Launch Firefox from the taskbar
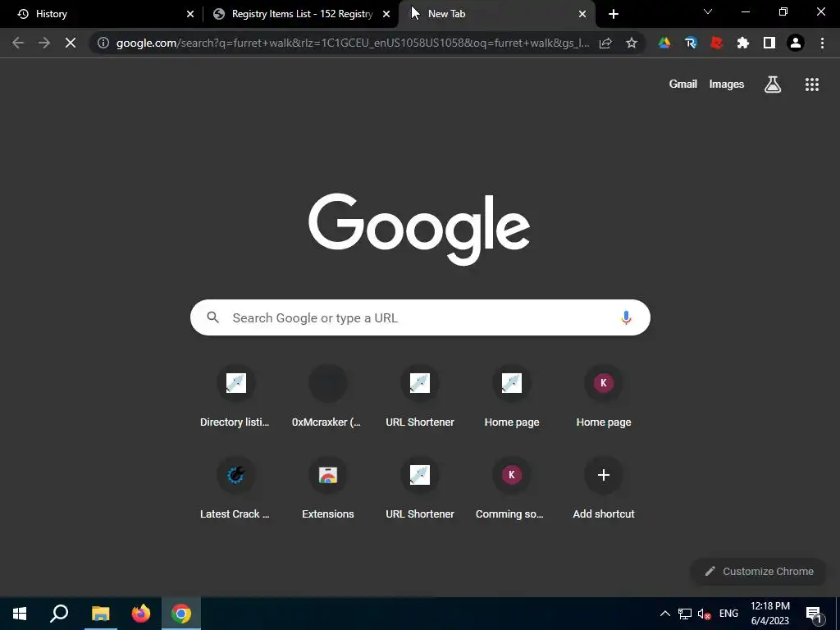Image resolution: width=840 pixels, height=630 pixels. 141,614
